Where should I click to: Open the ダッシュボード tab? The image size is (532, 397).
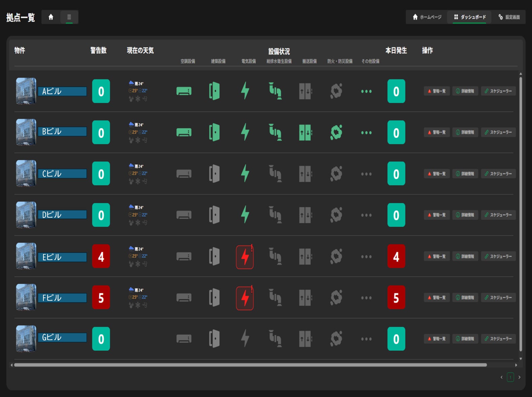470,17
